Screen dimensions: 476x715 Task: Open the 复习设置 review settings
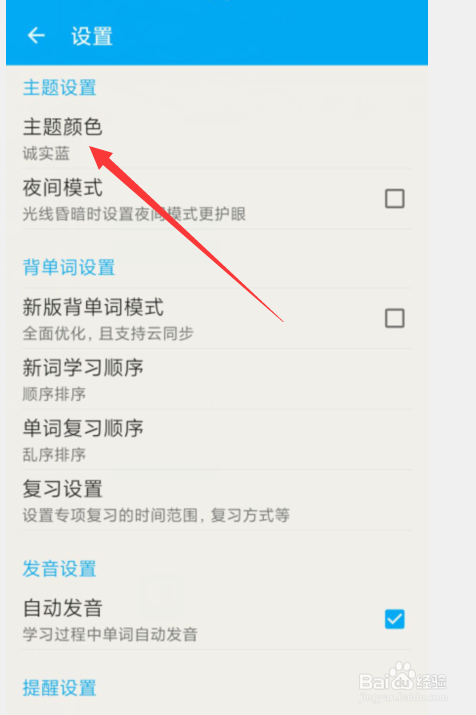[x=217, y=500]
